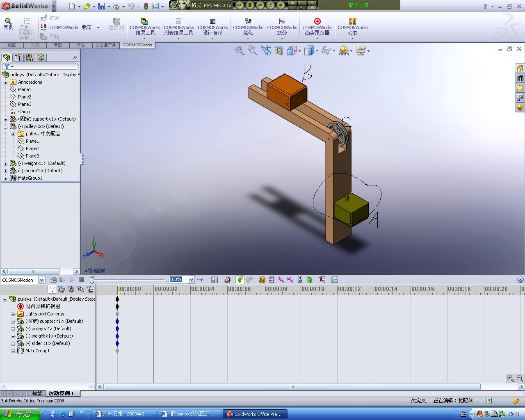Click the no-filter funnel in timeline

[x=52, y=289]
